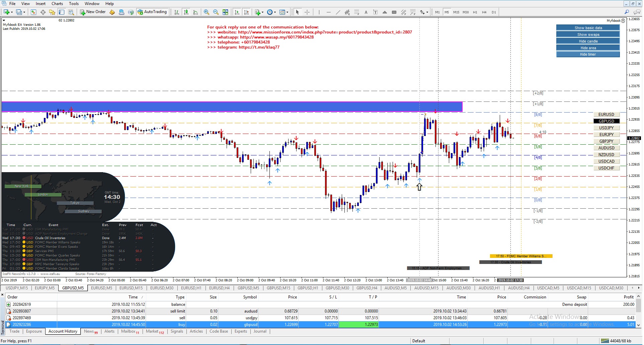The height and width of the screenshot is (345, 644).
Task: Select the horizontal line drawing tool
Action: (x=328, y=12)
